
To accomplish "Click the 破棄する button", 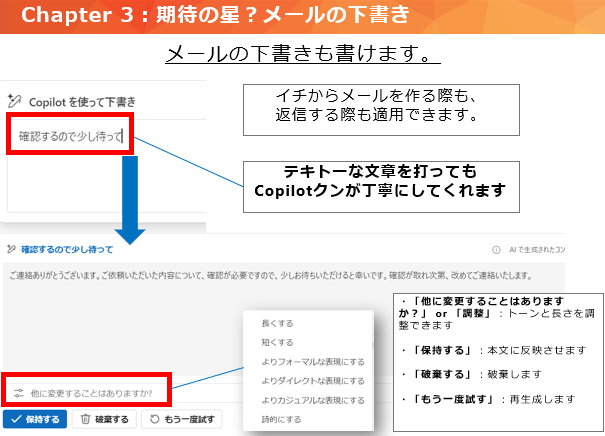I will (x=105, y=419).
